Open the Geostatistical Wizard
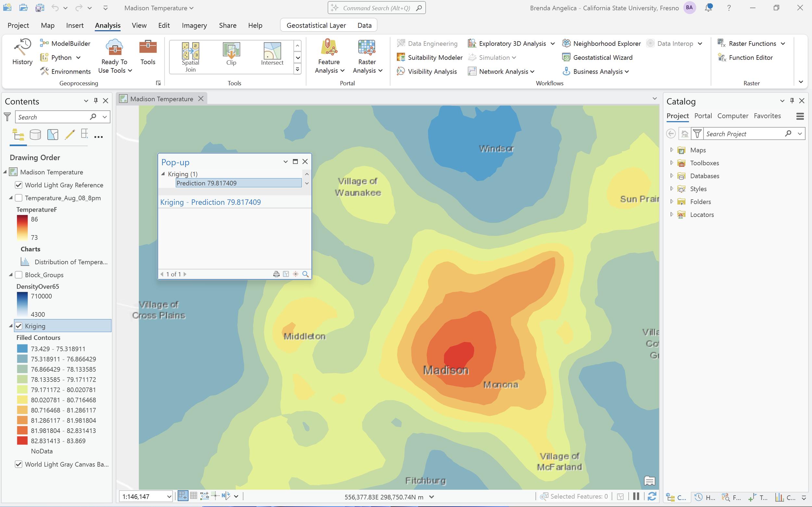812x507 pixels. [x=602, y=57]
